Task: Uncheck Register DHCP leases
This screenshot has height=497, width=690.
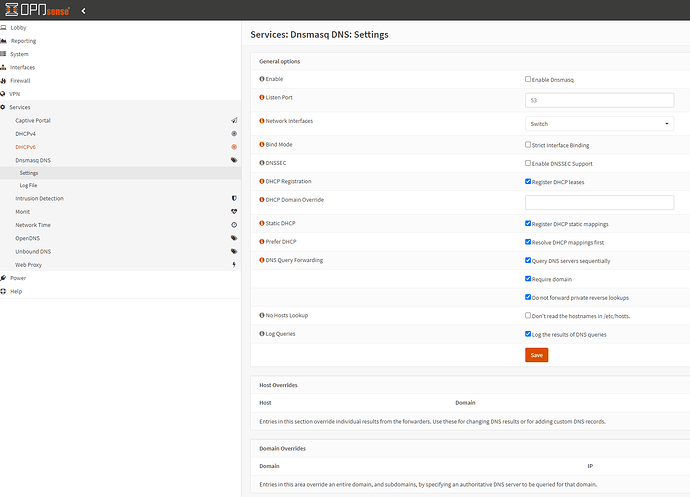Action: click(x=528, y=182)
